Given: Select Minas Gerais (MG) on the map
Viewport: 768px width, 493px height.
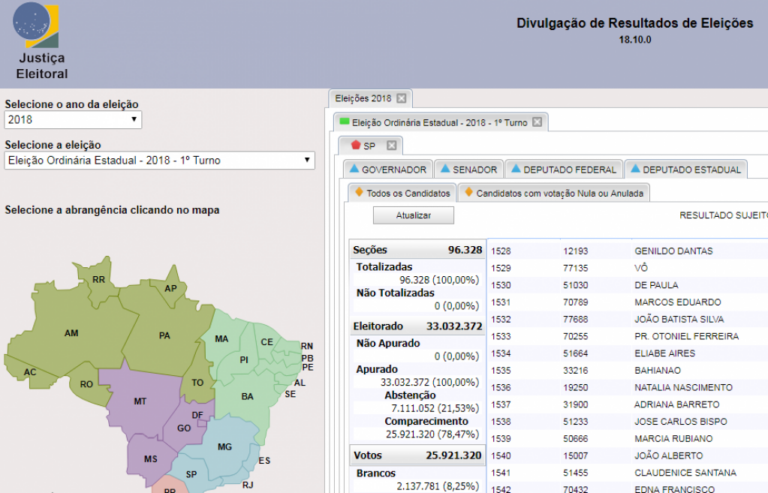Looking at the screenshot, I should tap(224, 446).
